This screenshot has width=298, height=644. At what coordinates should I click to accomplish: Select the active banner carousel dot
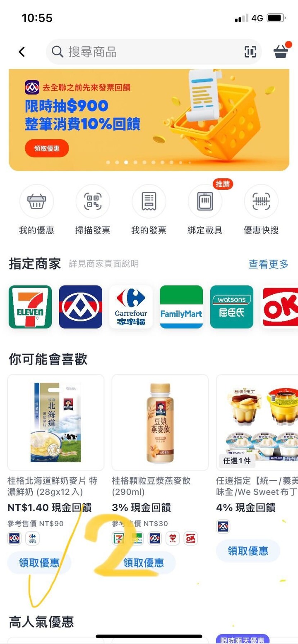[x=126, y=162]
